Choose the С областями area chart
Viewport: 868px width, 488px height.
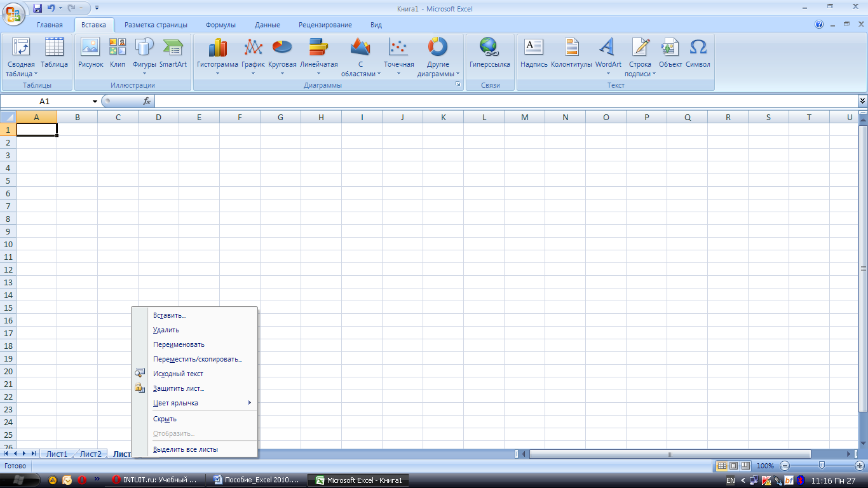[x=360, y=57]
